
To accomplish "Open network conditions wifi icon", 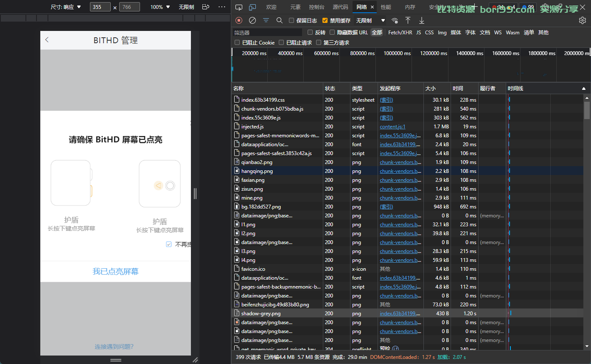I will point(395,20).
